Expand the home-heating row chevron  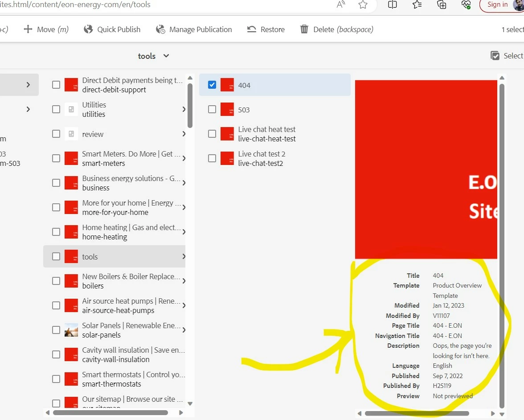(184, 232)
